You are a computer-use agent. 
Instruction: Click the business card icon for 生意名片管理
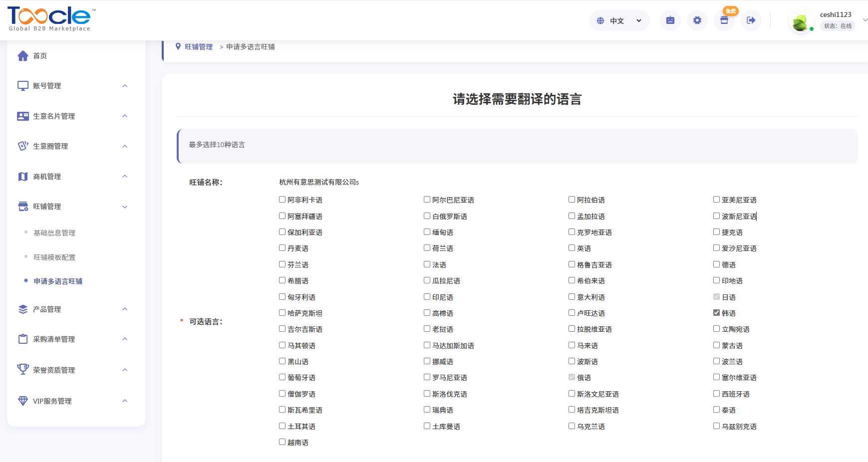pyautogui.click(x=23, y=116)
